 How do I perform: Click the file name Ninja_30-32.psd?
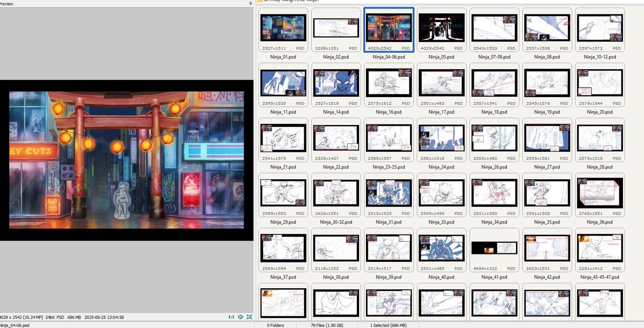tap(336, 222)
